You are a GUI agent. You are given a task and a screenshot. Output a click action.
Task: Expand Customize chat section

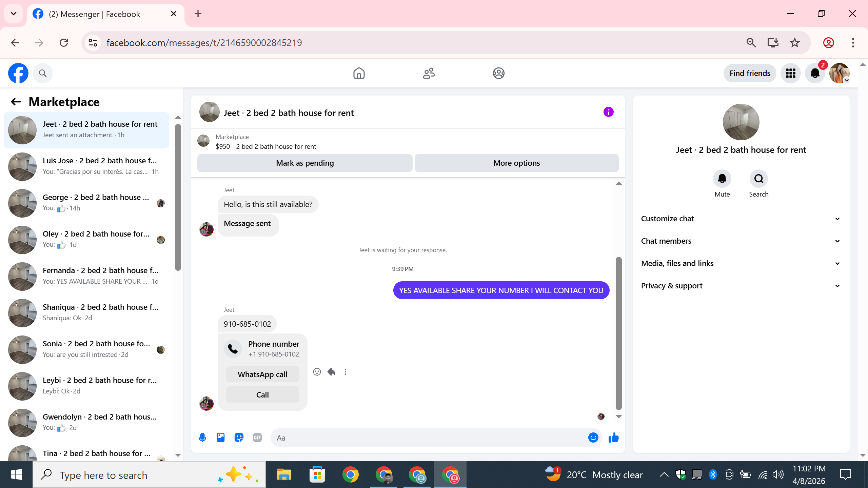tap(741, 219)
